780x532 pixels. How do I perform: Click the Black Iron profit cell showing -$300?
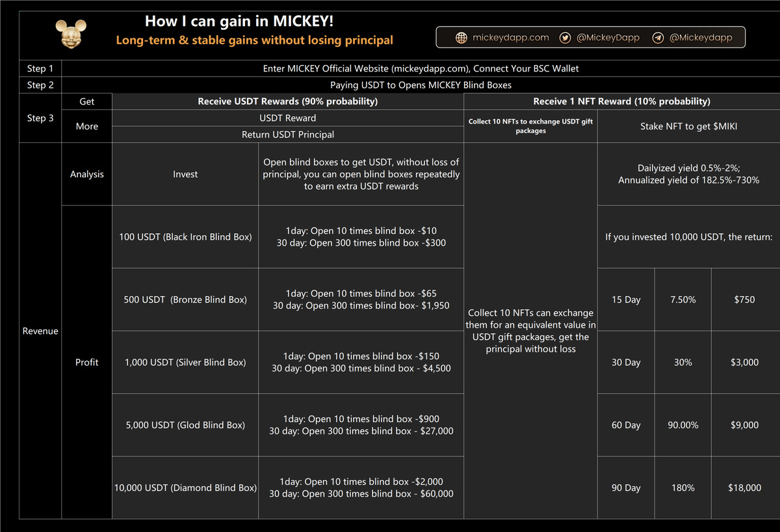(x=361, y=237)
